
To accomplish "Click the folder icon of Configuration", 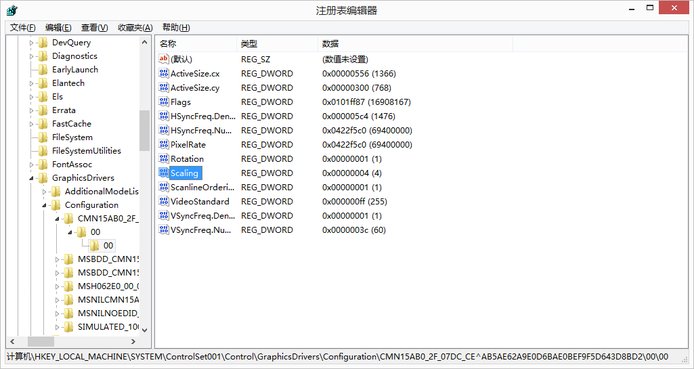I will 56,205.
